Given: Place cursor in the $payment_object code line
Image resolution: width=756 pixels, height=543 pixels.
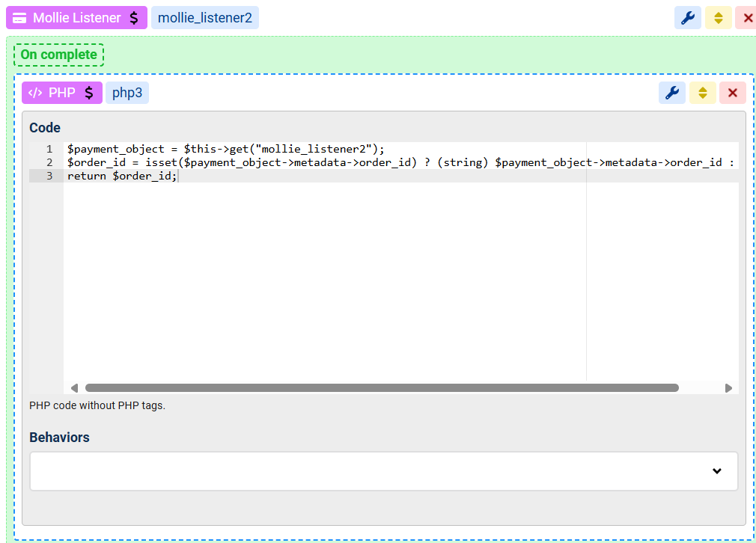Looking at the screenshot, I should 225,149.
